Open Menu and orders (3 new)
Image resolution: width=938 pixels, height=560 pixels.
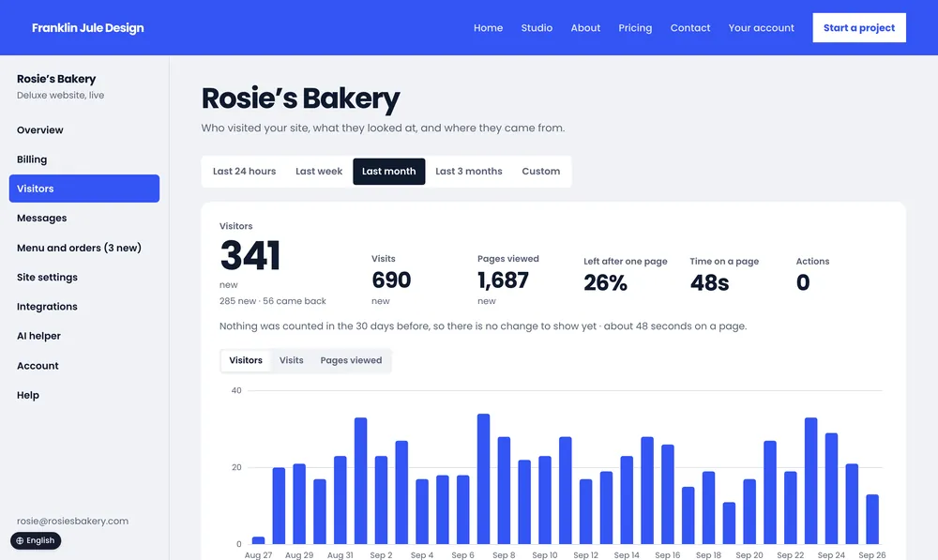pos(84,248)
